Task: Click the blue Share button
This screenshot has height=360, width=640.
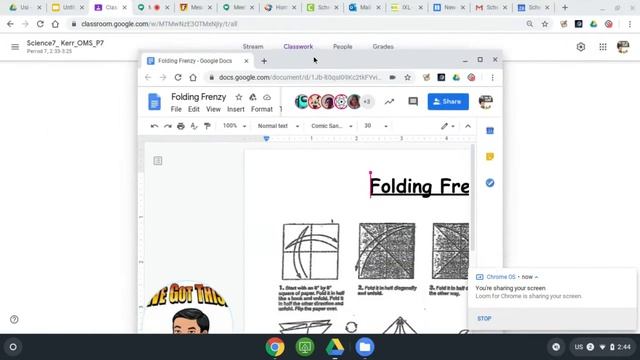Action: (x=448, y=102)
